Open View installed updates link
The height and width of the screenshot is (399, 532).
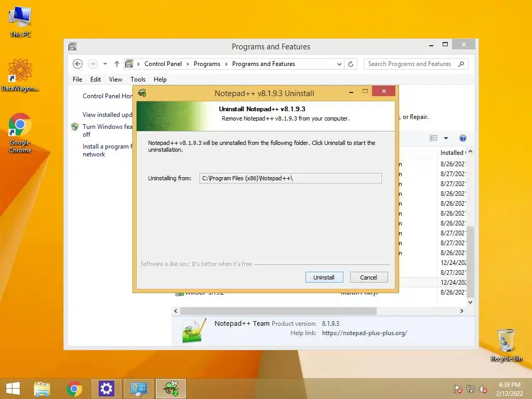[x=107, y=115]
